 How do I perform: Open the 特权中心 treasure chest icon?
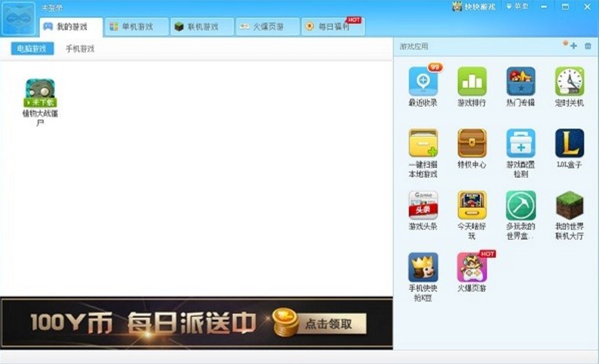tap(472, 143)
